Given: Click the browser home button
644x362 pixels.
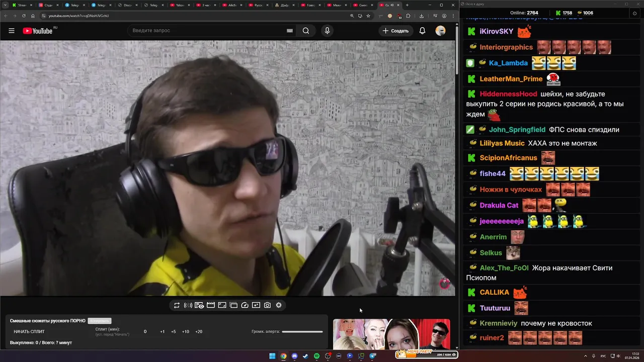Looking at the screenshot, I should coord(33,16).
